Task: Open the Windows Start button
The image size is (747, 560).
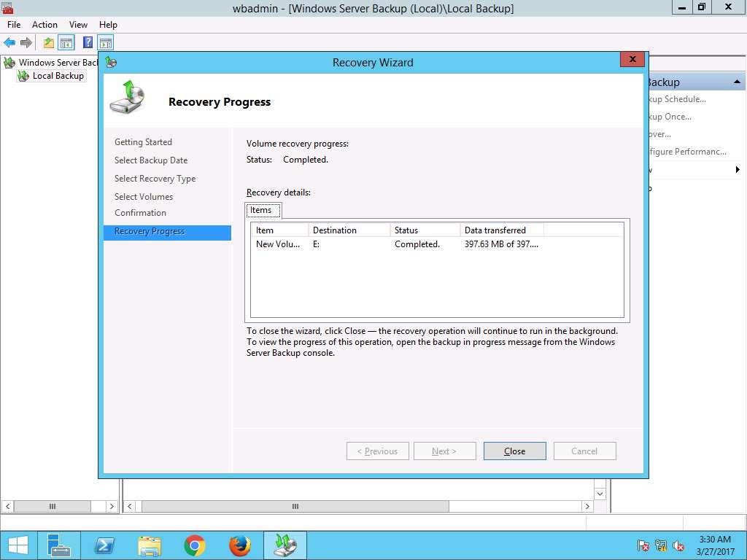Action: 18,545
